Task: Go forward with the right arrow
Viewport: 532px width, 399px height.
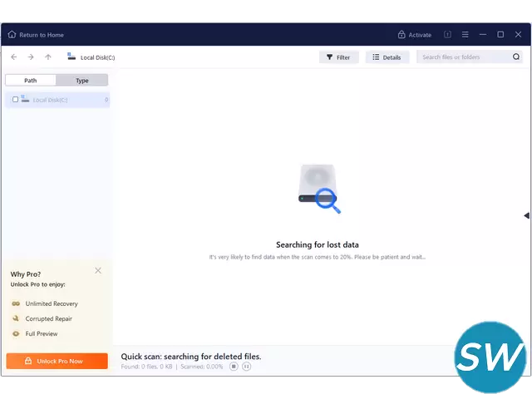Action: tap(31, 57)
